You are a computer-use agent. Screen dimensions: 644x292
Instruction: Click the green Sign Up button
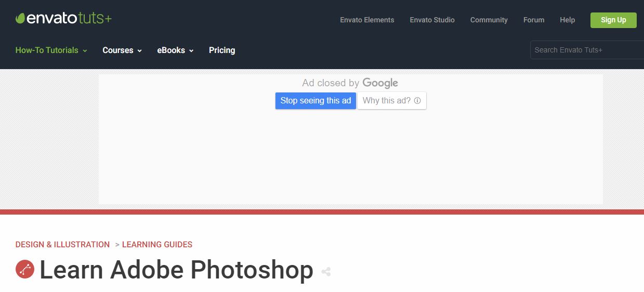[613, 20]
